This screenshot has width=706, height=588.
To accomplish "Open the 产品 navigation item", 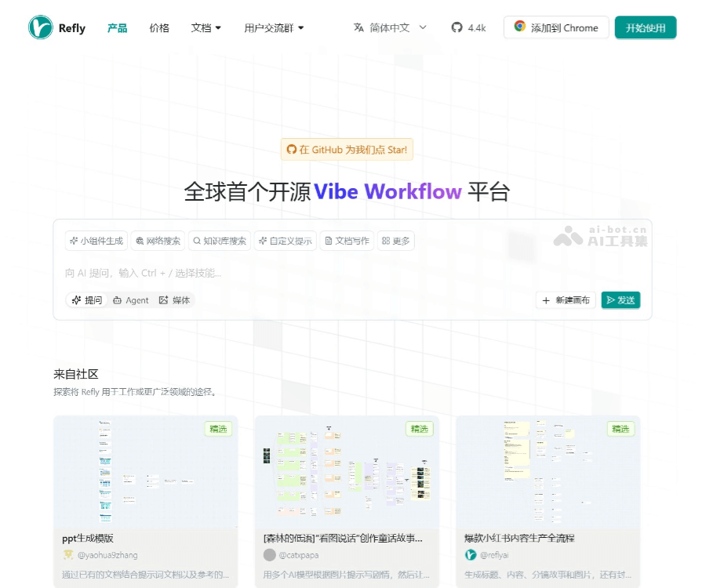I will point(117,27).
